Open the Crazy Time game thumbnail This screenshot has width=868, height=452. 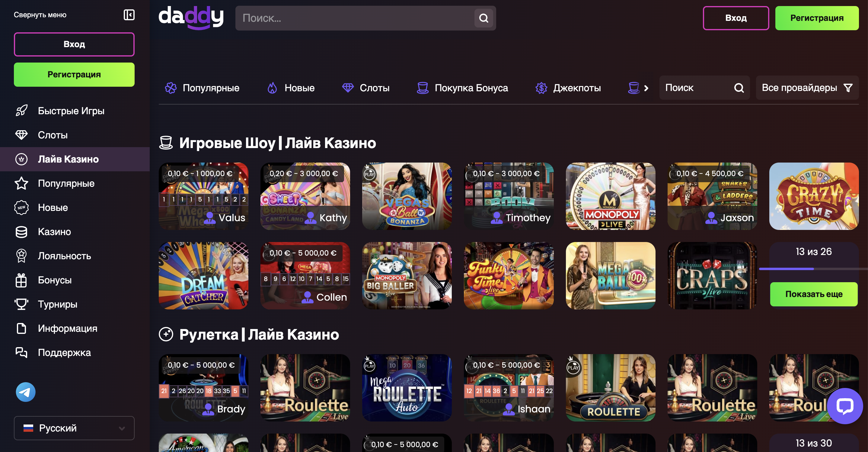tap(814, 196)
